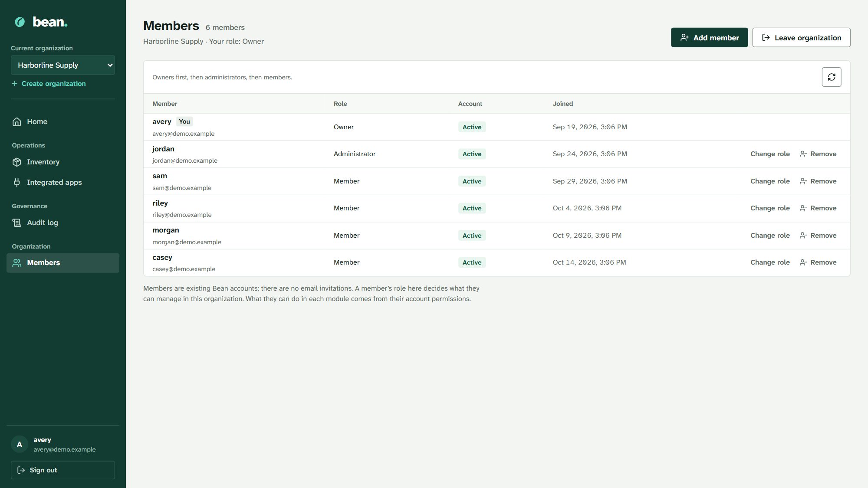Click the plus icon beside Create organization
The width and height of the screenshot is (868, 488).
[x=15, y=84]
